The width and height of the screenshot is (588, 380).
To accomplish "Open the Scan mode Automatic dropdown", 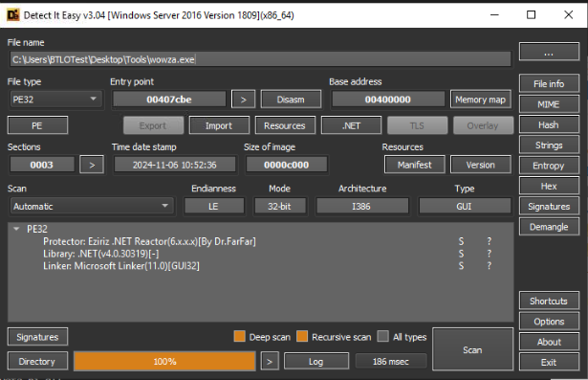I will click(92, 206).
